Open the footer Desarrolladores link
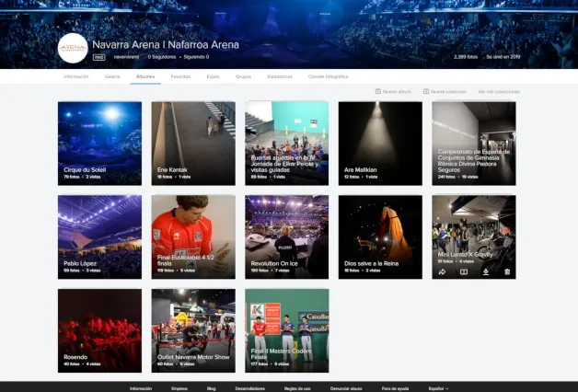The image size is (578, 392). 250,388
